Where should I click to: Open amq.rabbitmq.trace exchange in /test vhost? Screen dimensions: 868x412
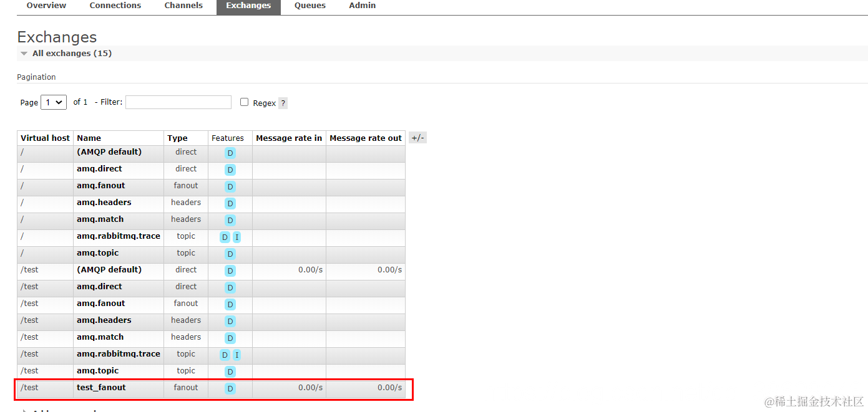(x=119, y=354)
